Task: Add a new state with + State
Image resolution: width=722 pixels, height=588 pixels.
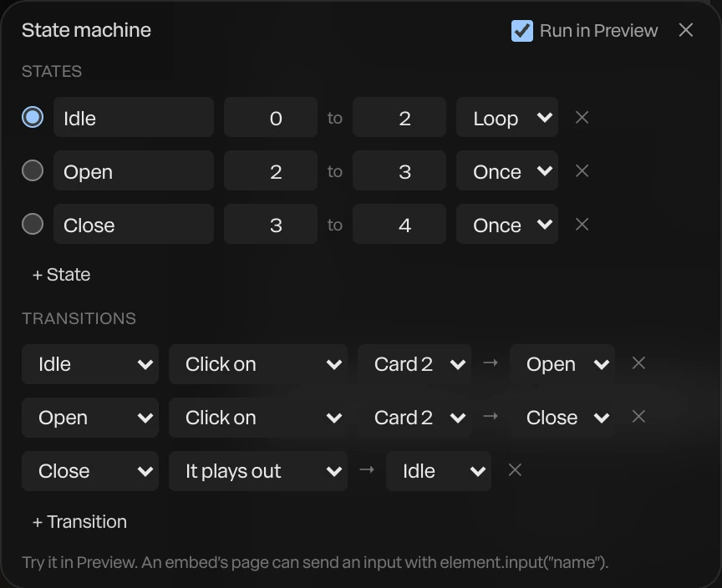Action: [61, 274]
